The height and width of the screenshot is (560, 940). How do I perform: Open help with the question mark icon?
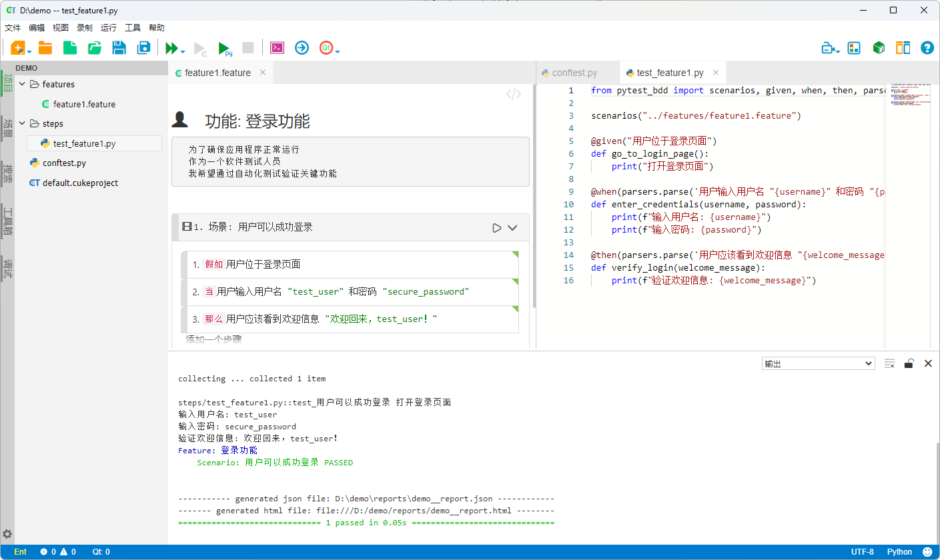click(927, 48)
